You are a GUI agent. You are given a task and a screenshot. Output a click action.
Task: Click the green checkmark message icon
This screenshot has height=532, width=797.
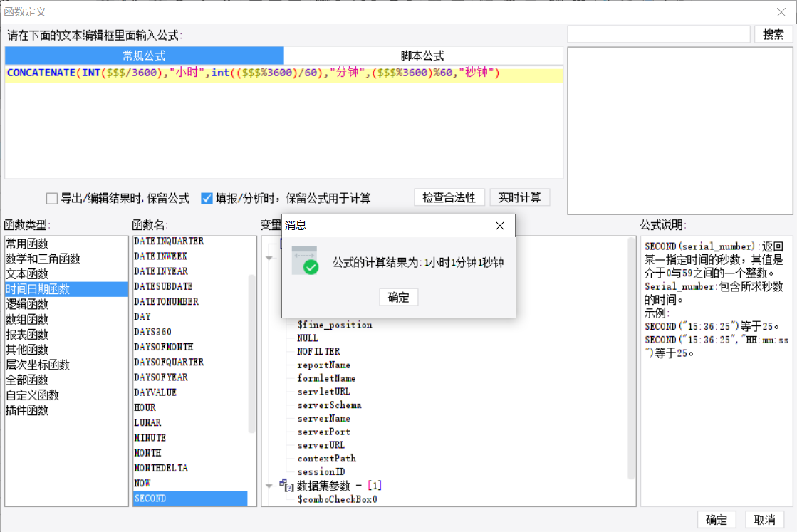click(x=306, y=260)
